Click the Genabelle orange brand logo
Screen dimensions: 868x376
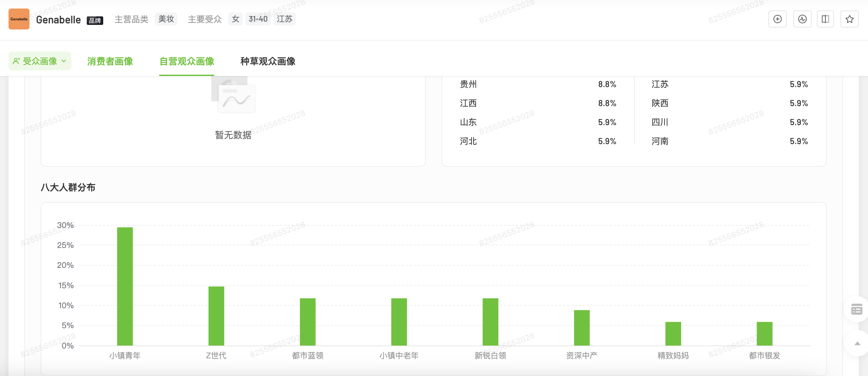click(x=19, y=19)
